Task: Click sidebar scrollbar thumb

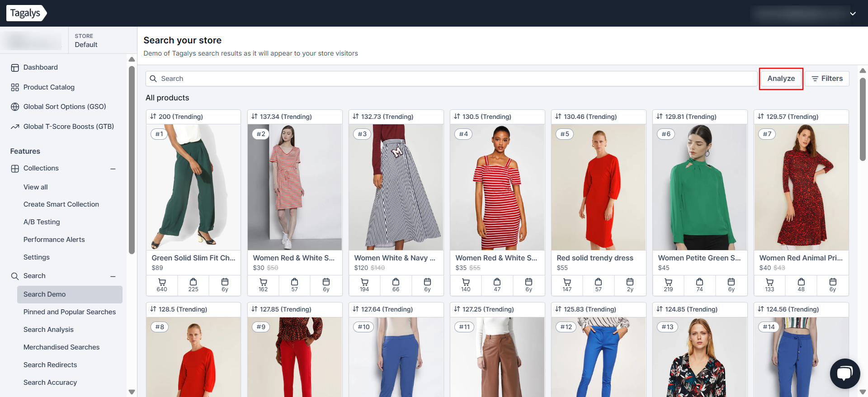Action: (x=132, y=160)
